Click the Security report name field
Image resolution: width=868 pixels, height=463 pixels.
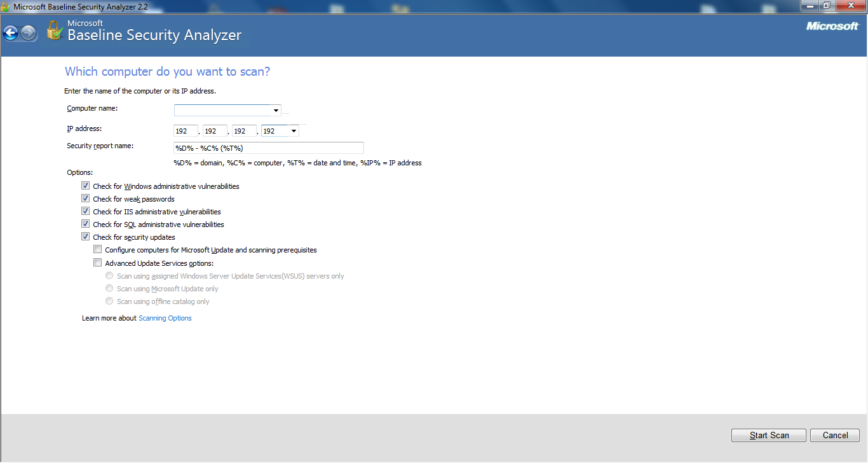[x=268, y=148]
